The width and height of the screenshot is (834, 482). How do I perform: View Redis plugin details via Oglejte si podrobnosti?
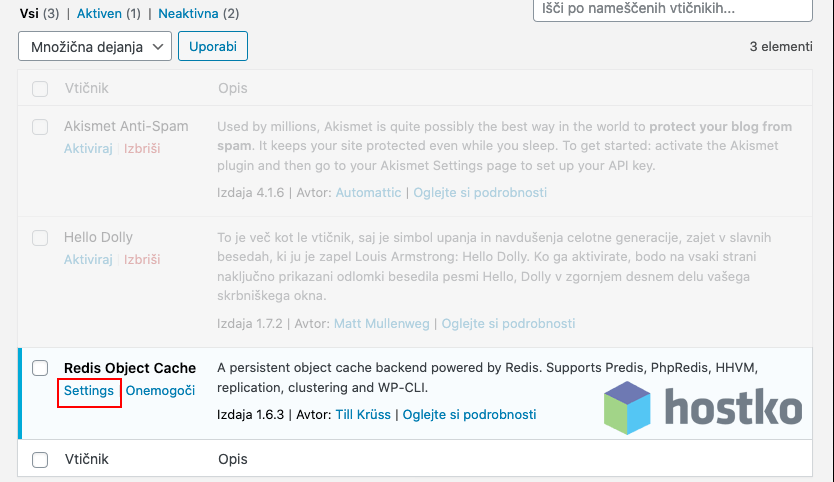pos(469,414)
